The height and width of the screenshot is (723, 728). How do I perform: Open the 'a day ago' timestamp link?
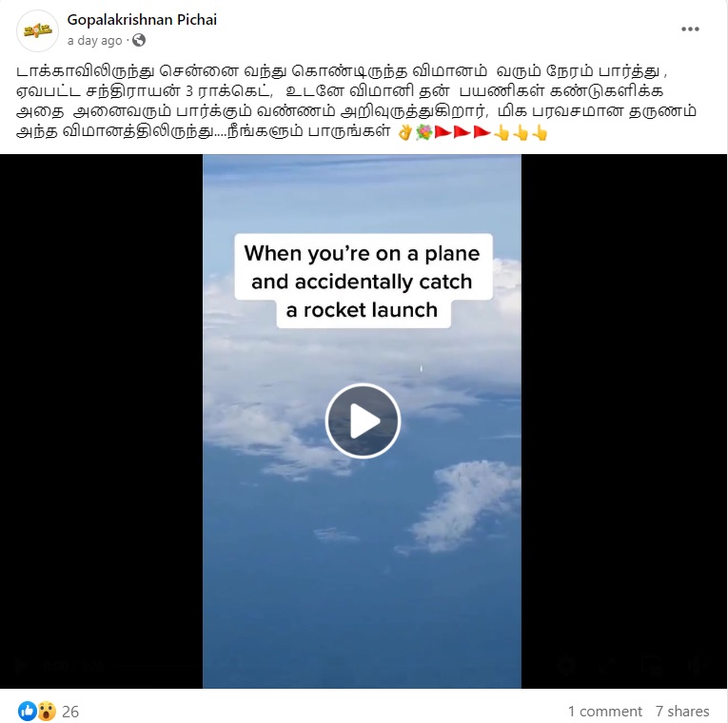click(x=95, y=41)
